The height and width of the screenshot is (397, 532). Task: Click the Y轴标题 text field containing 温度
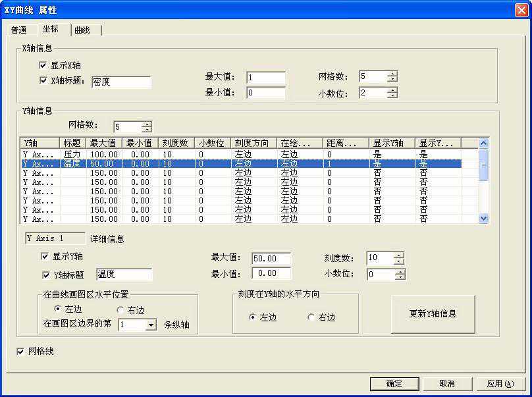(124, 275)
